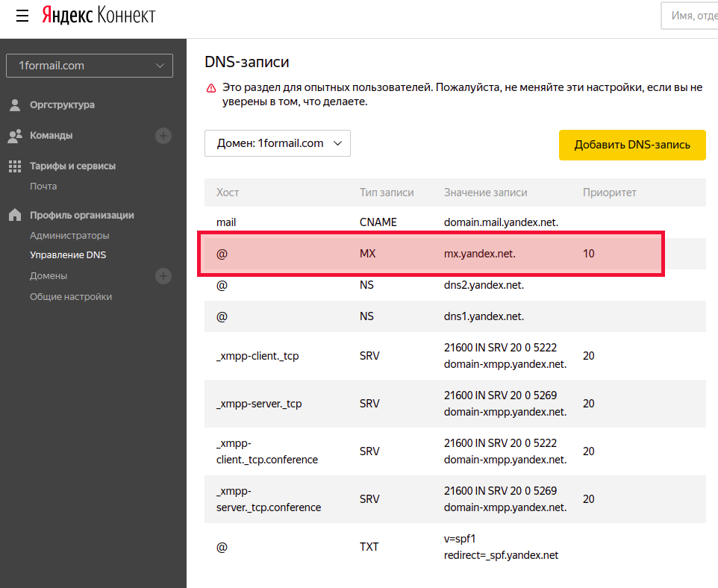Viewport: 718px width, 588px height.
Task: Click the Тарифы и сервисы grid icon
Action: pos(14,166)
